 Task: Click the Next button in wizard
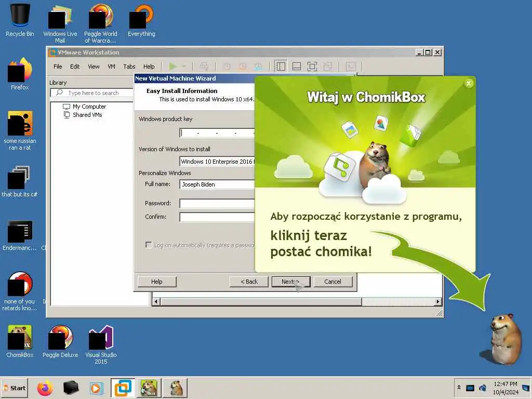pos(291,282)
